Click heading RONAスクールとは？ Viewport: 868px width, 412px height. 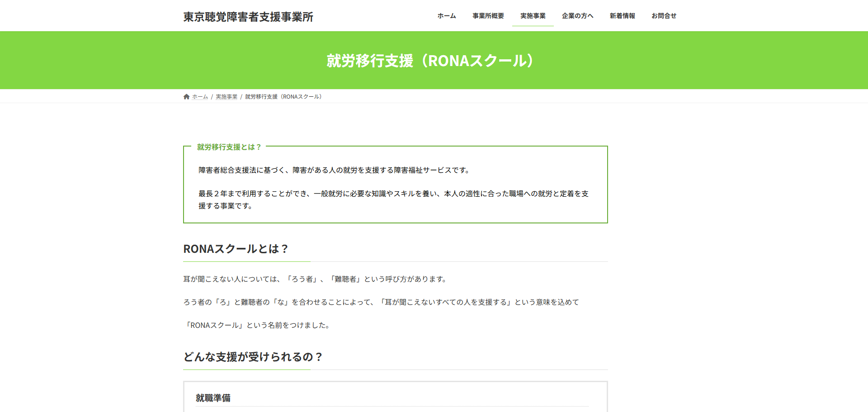(x=236, y=249)
